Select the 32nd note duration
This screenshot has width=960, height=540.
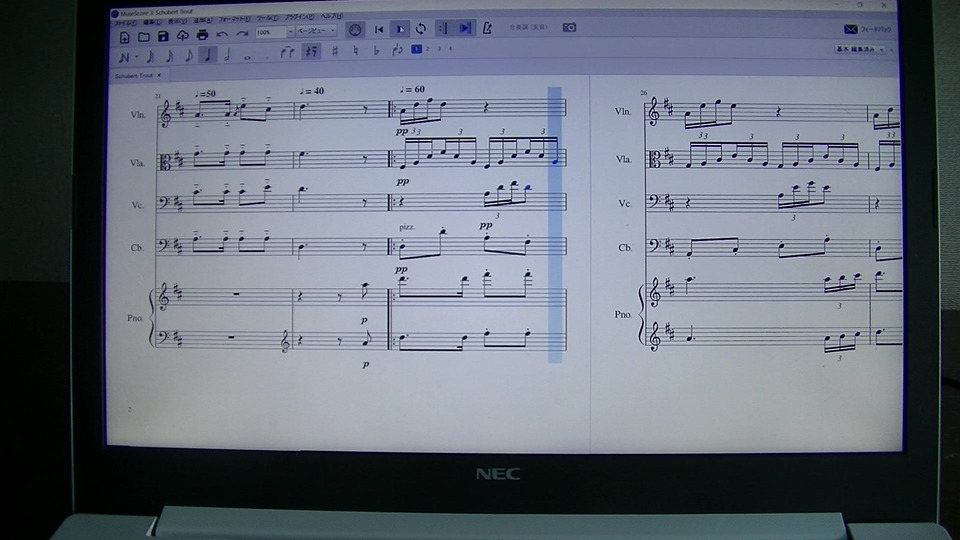(x=150, y=56)
